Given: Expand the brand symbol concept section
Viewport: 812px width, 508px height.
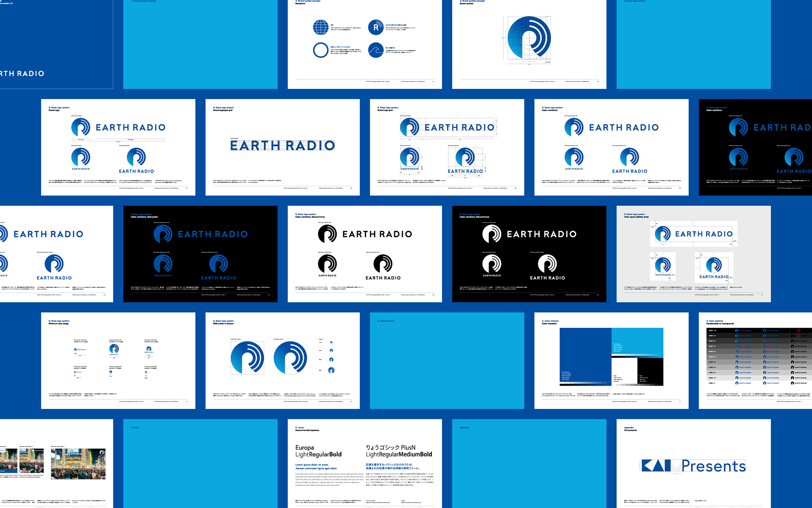Looking at the screenshot, I should click(362, 44).
